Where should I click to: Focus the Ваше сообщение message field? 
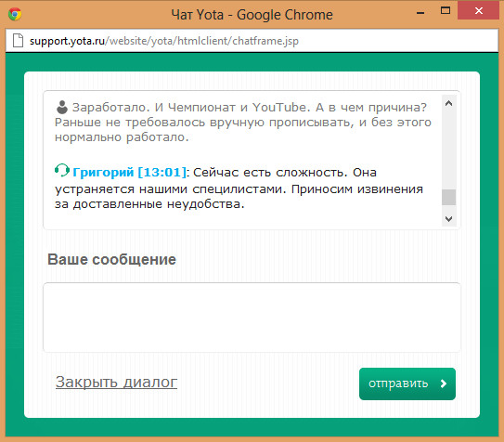pos(252,318)
